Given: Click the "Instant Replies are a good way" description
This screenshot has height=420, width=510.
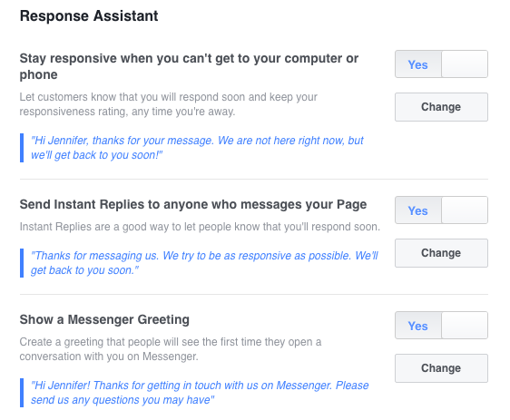Looking at the screenshot, I should (x=200, y=227).
